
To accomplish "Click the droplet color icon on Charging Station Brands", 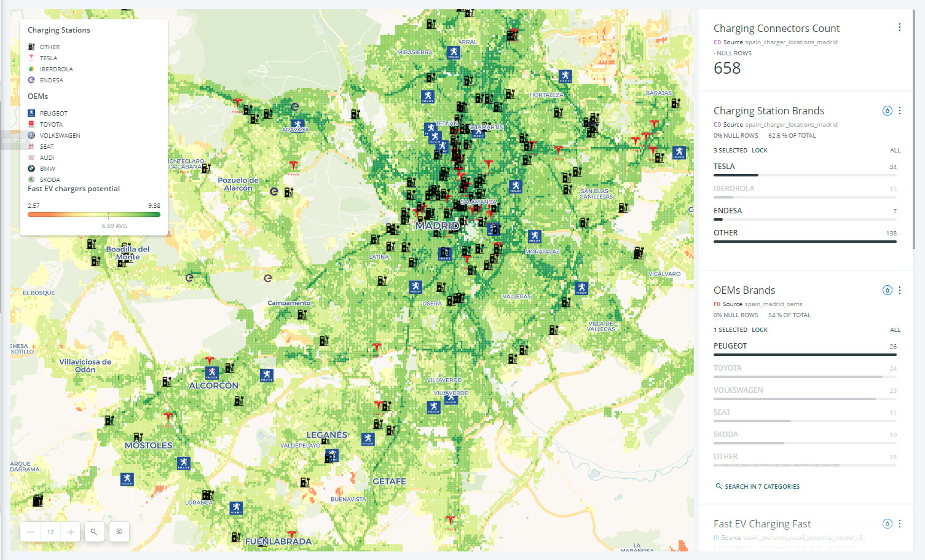I will click(x=887, y=111).
